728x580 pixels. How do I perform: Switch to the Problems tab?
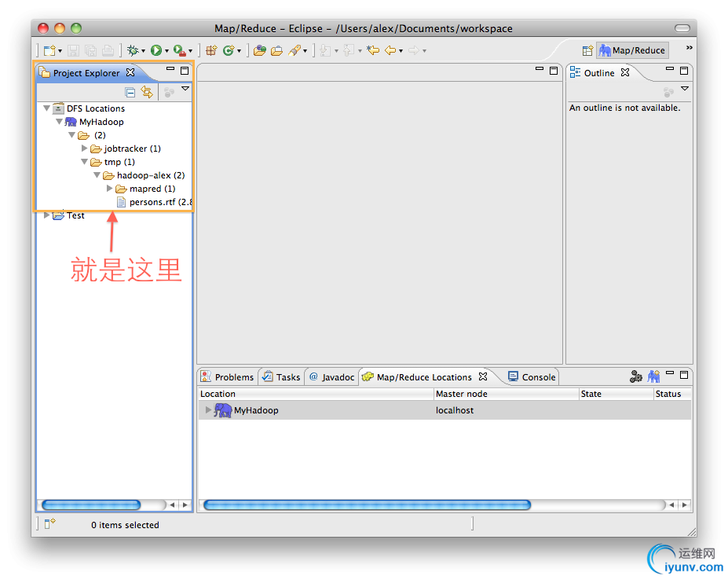click(228, 377)
